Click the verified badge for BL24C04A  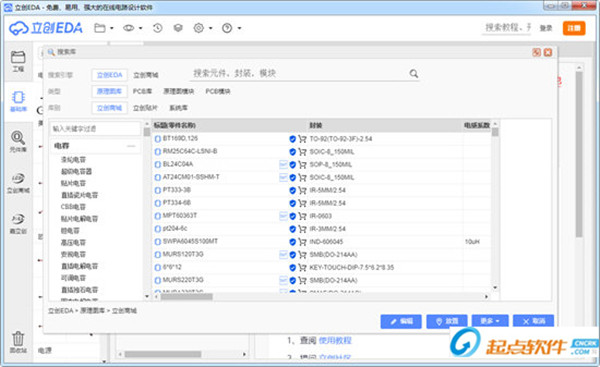point(293,165)
